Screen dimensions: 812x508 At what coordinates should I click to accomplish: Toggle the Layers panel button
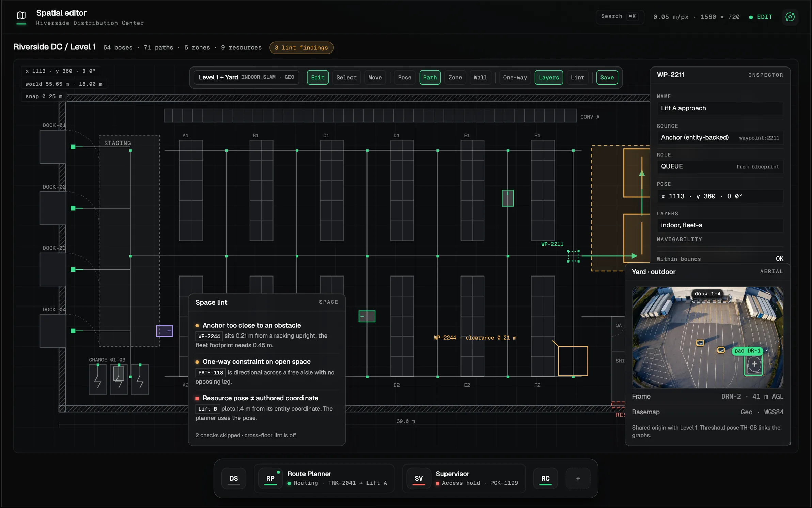pyautogui.click(x=549, y=77)
